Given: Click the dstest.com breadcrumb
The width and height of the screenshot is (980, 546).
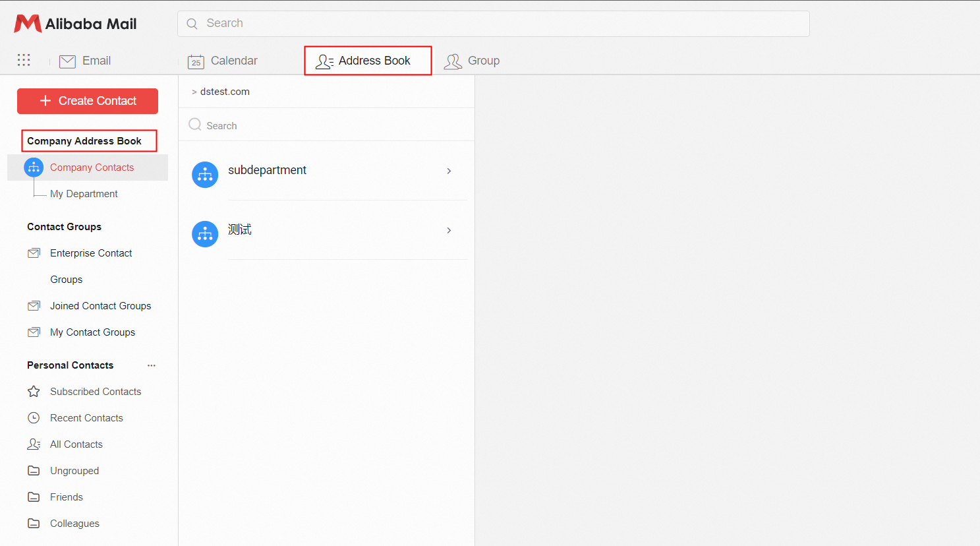Looking at the screenshot, I should pyautogui.click(x=225, y=92).
